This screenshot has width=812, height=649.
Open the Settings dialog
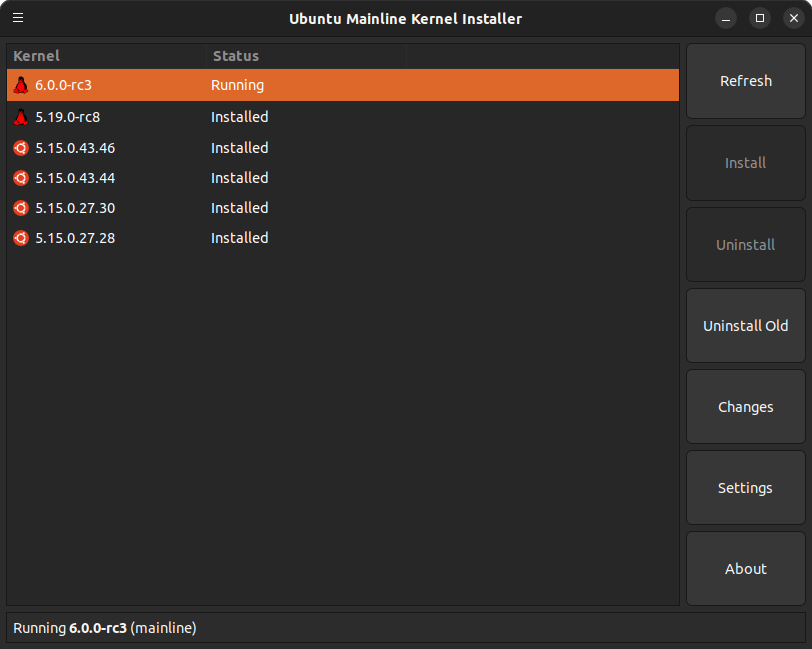[x=746, y=488]
